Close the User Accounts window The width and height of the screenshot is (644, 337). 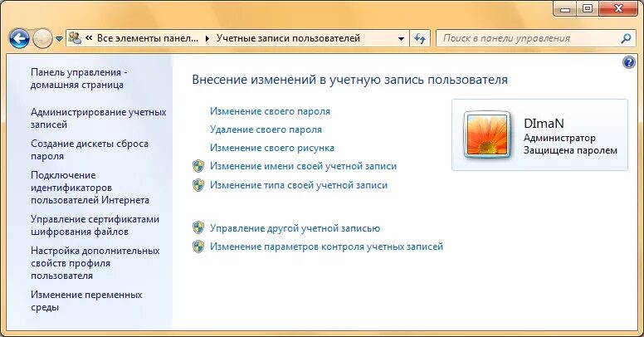pos(618,7)
